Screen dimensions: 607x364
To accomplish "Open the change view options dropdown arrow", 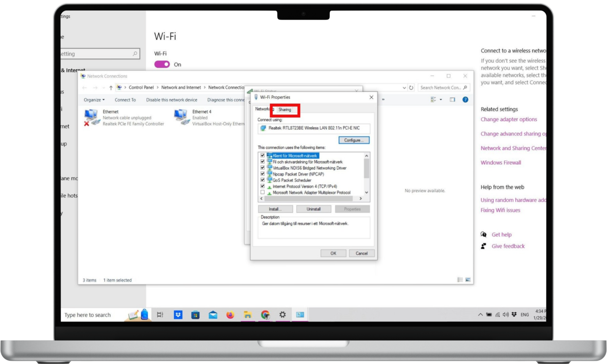I will [441, 99].
